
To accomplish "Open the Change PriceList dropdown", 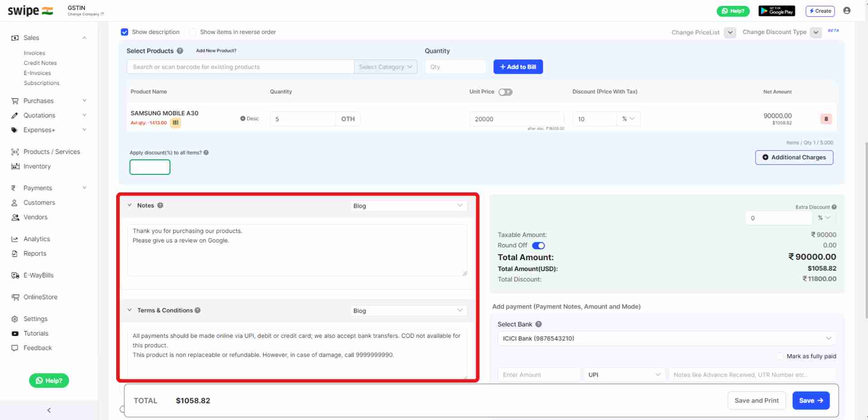I will (730, 33).
